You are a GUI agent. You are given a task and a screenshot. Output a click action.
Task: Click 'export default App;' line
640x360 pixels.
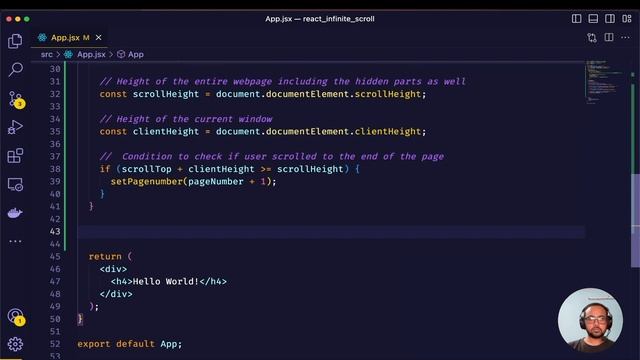(x=129, y=344)
